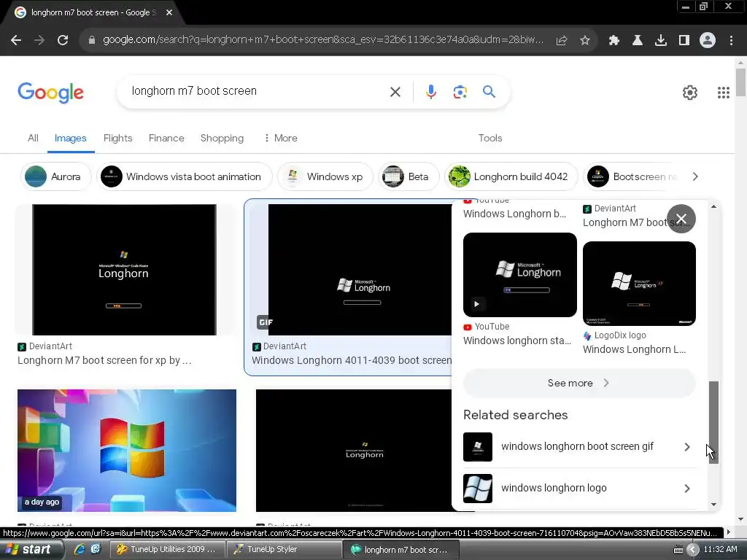Screen dimensions: 747x560
Task: Switch to TuneUp Styler taskbar button
Action: tap(284, 549)
